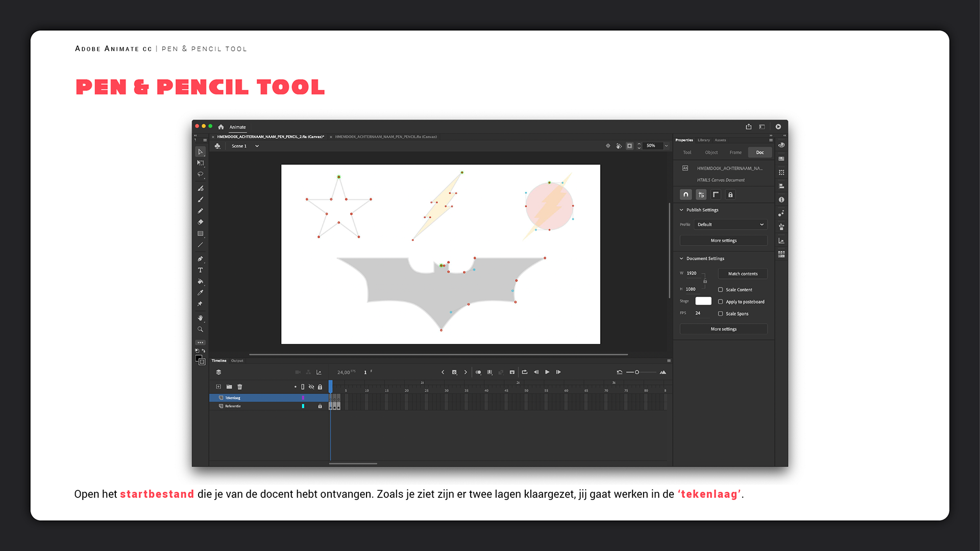Viewport: 980px width, 551px height.
Task: Pick the Lasso tool
Action: (x=200, y=174)
